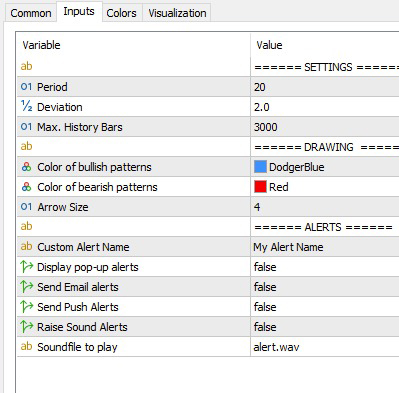
Task: Select the Inputs tab
Action: pyautogui.click(x=79, y=12)
